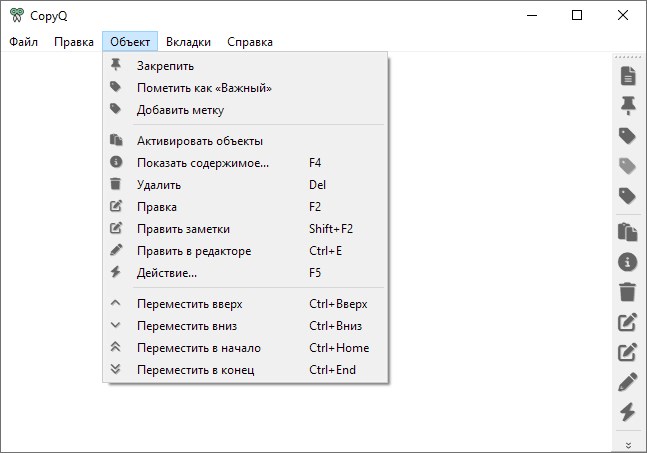This screenshot has height=453, width=647.
Task: Open the Справка menu
Action: tap(249, 42)
